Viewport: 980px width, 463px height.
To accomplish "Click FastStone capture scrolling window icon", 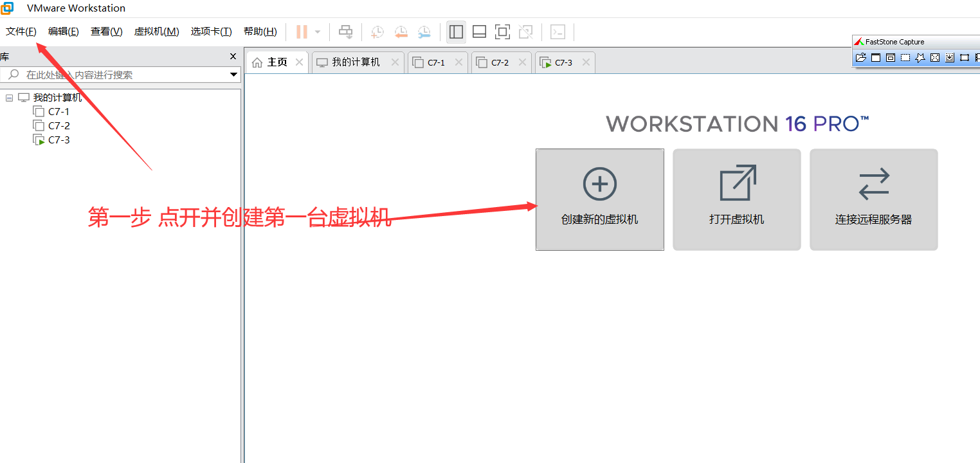I will point(950,58).
